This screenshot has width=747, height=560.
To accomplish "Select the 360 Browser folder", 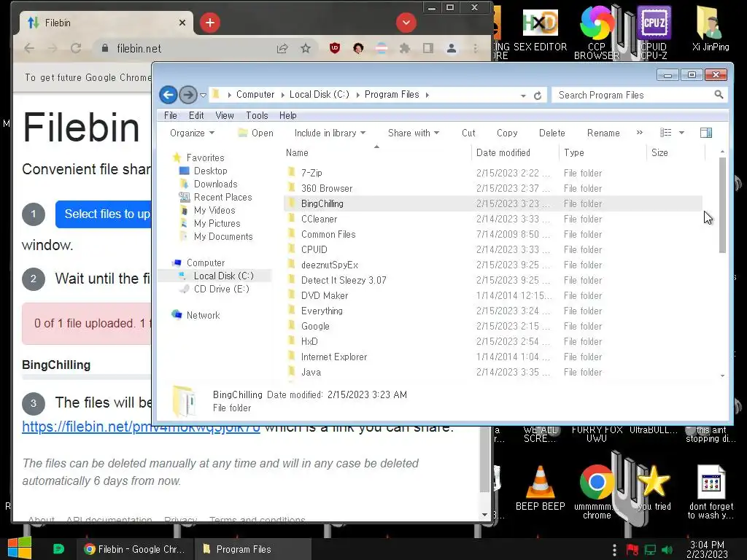I will (x=493, y=188).
